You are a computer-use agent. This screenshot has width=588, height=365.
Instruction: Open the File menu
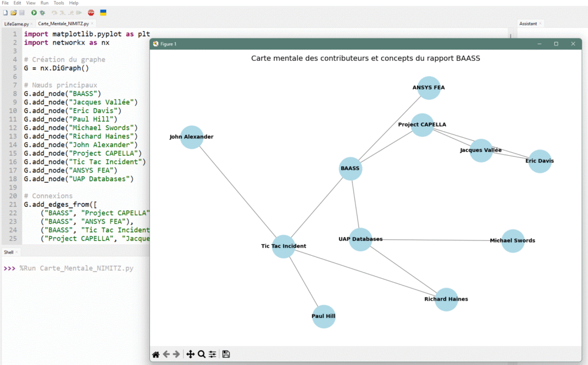coord(5,3)
